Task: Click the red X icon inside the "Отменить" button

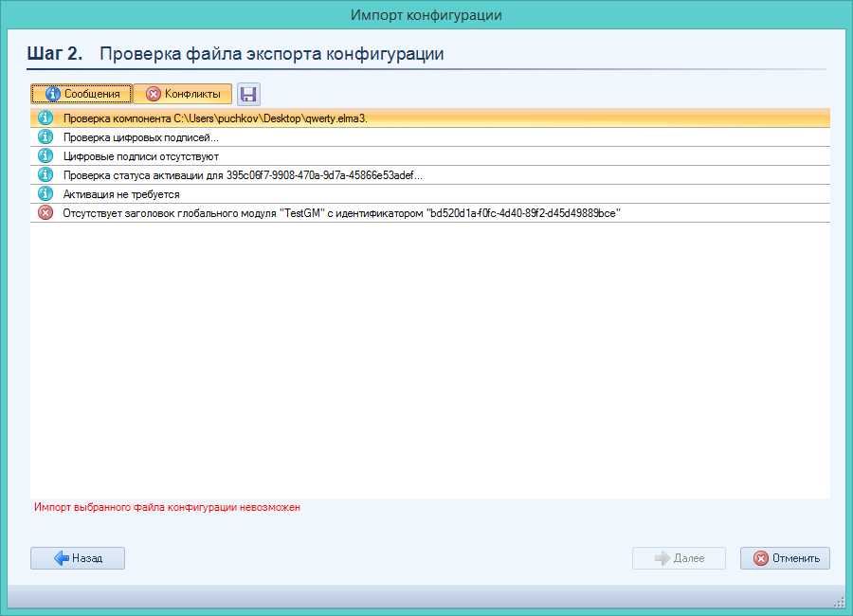Action: pos(760,558)
